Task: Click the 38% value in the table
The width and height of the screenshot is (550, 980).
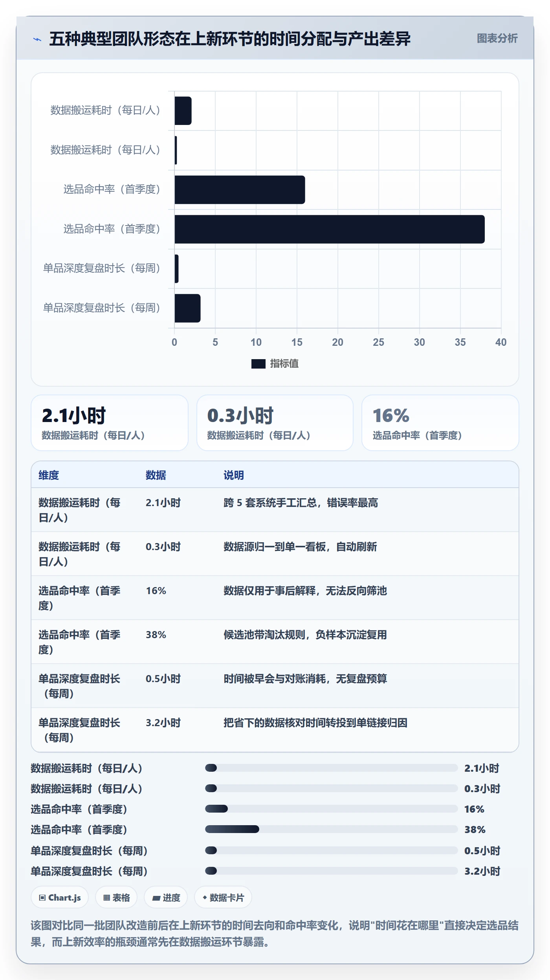Action: [x=156, y=635]
